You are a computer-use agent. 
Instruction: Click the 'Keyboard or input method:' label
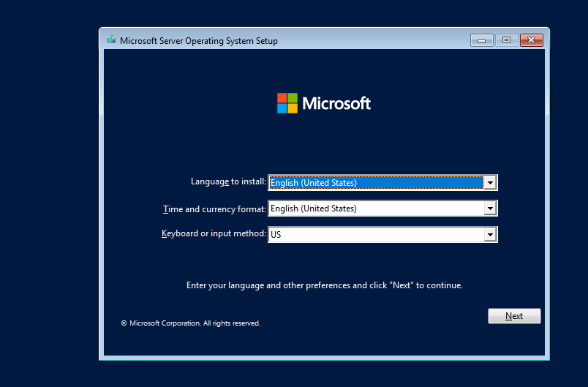click(x=214, y=233)
